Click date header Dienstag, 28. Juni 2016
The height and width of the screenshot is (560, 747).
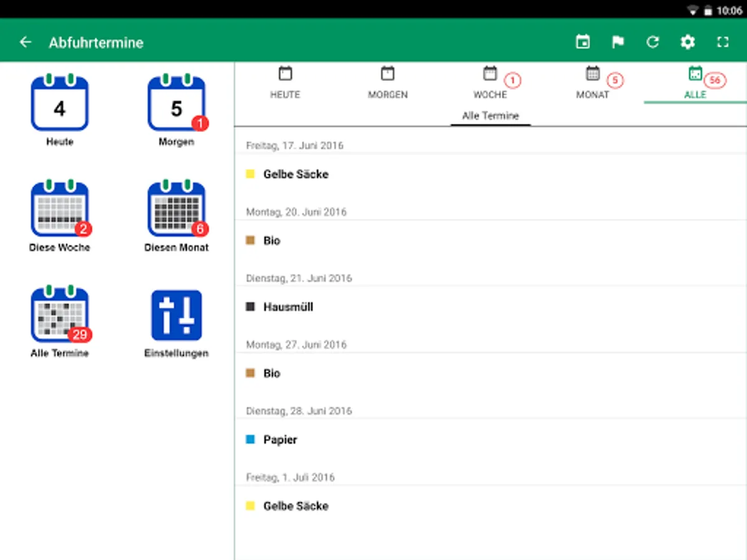299,411
